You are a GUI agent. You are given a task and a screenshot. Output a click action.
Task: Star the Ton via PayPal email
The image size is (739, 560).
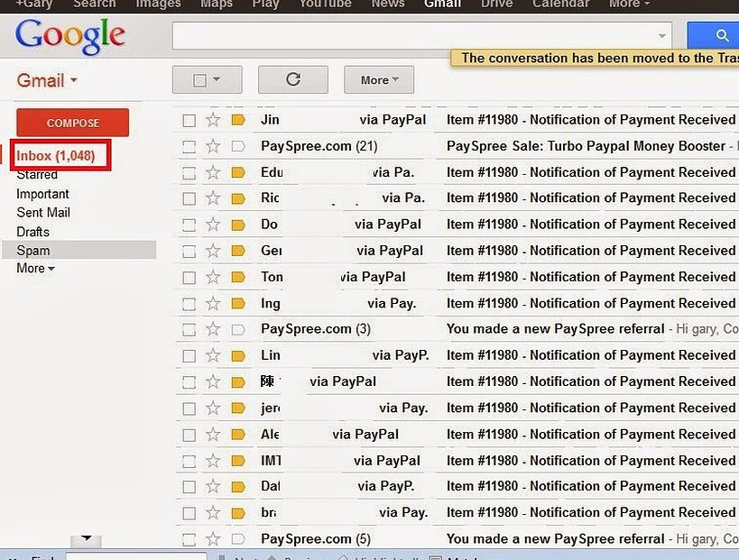pyautogui.click(x=213, y=278)
